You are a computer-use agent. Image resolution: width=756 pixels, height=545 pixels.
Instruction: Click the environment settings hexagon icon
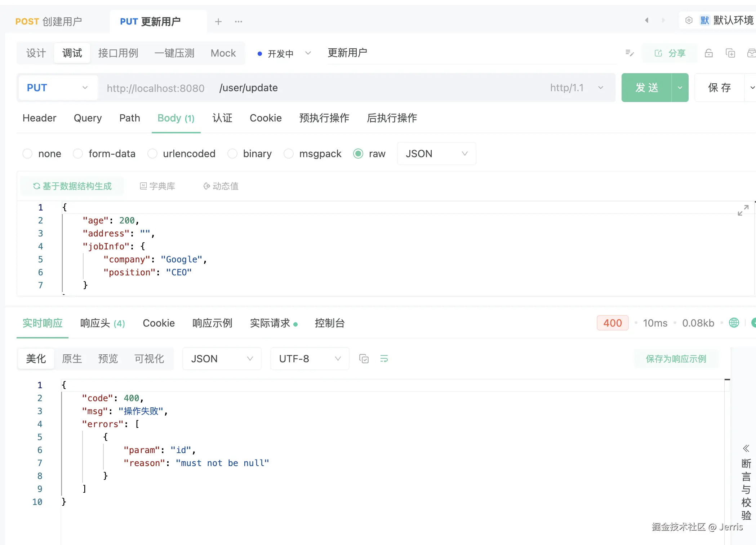[689, 20]
